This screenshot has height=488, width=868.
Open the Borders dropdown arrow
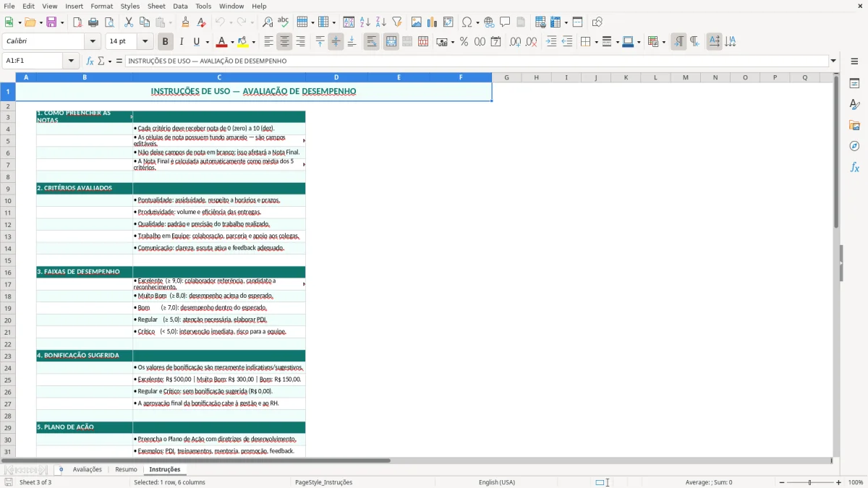(596, 42)
